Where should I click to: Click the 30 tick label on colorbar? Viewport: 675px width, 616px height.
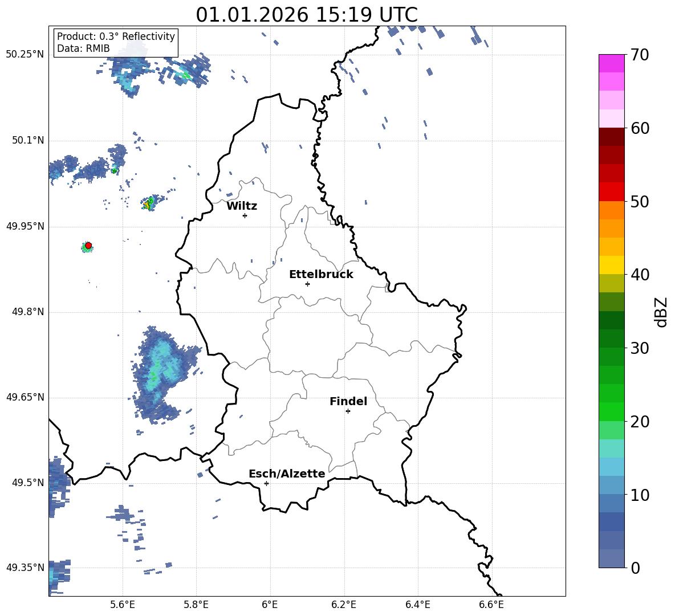pos(640,348)
